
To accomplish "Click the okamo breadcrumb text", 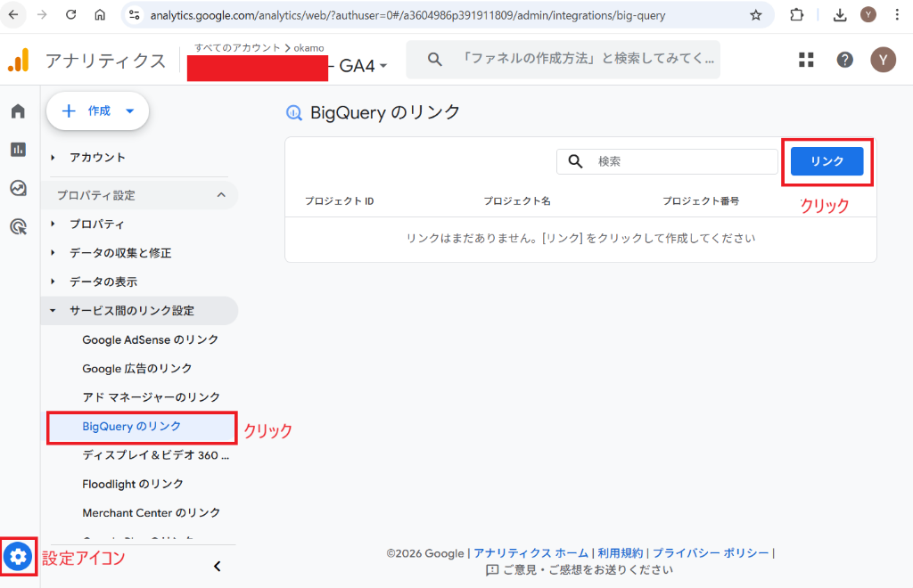I will [x=308, y=48].
